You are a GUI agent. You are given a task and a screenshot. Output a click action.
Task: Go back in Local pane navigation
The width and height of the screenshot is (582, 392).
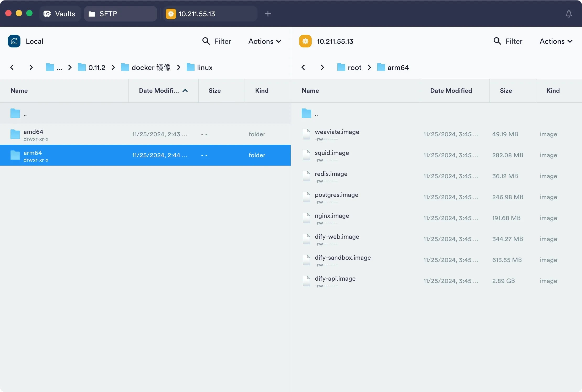point(12,67)
